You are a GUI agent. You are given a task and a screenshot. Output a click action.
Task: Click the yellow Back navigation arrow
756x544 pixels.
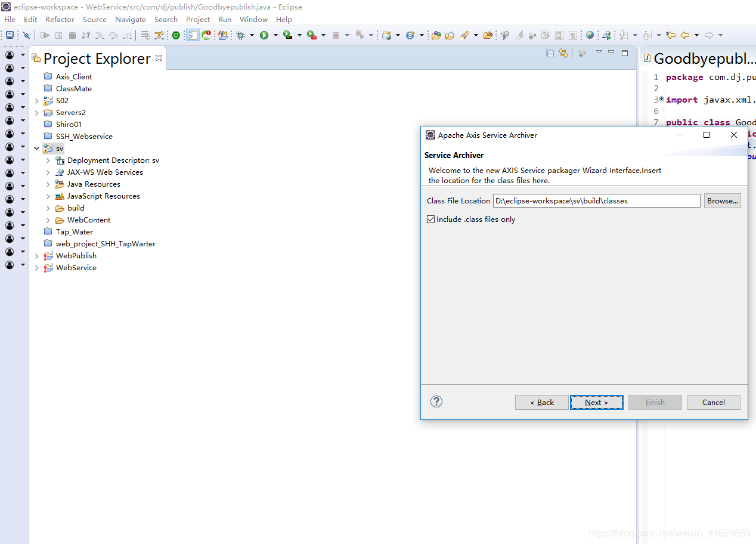pyautogui.click(x=684, y=35)
